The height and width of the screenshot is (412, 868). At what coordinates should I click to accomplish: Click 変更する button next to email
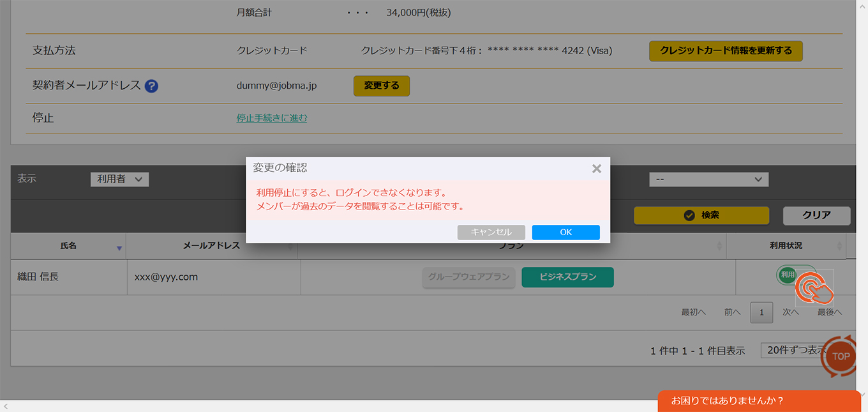click(382, 86)
